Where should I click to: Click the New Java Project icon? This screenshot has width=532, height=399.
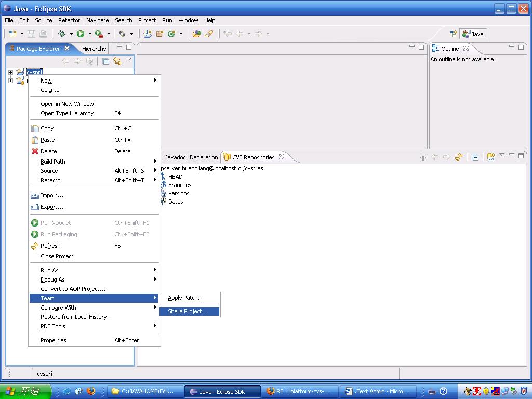tap(148, 34)
